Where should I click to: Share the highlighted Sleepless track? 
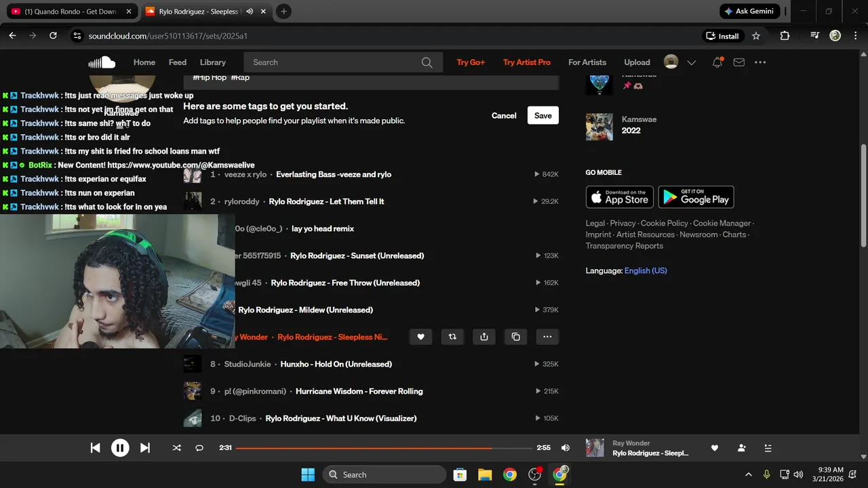(x=484, y=337)
